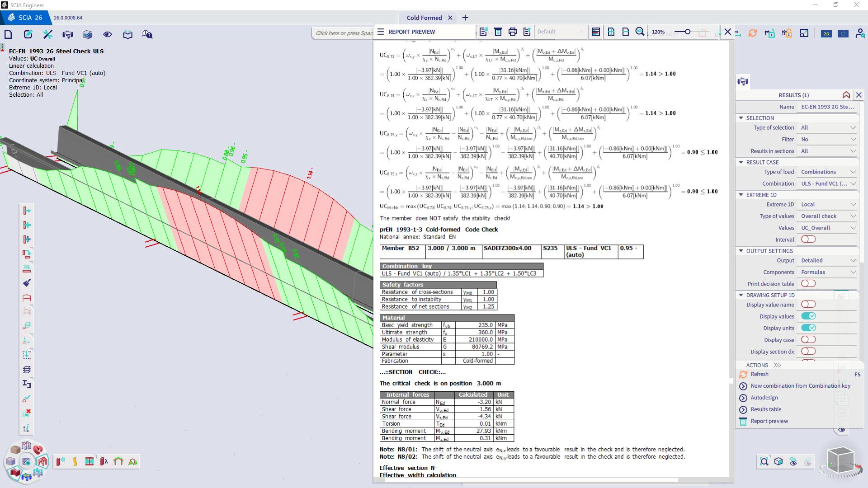The height and width of the screenshot is (488, 868).
Task: Click the report zoom slider handle
Action: pyautogui.click(x=687, y=32)
